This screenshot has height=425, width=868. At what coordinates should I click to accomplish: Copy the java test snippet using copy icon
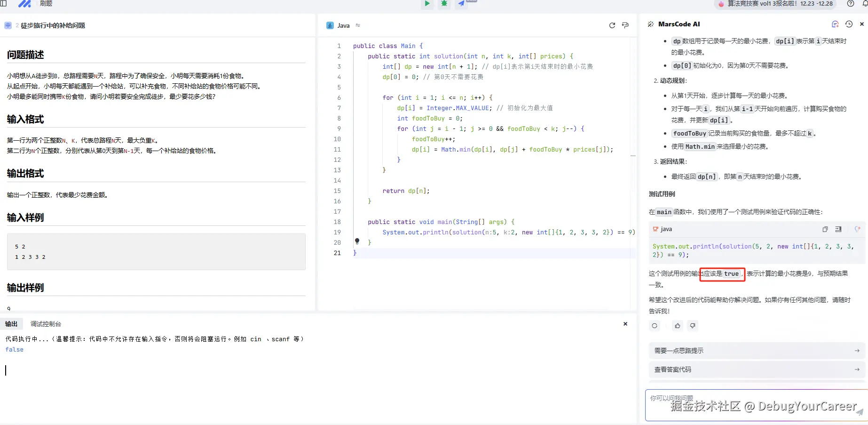click(x=824, y=229)
